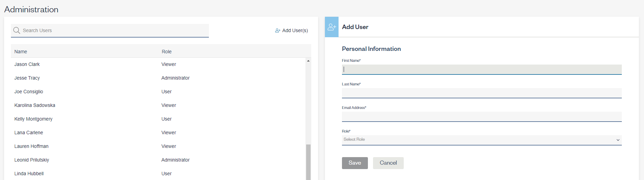644x180 pixels.
Task: Select the Jesse Tracy user row
Action: click(27, 78)
